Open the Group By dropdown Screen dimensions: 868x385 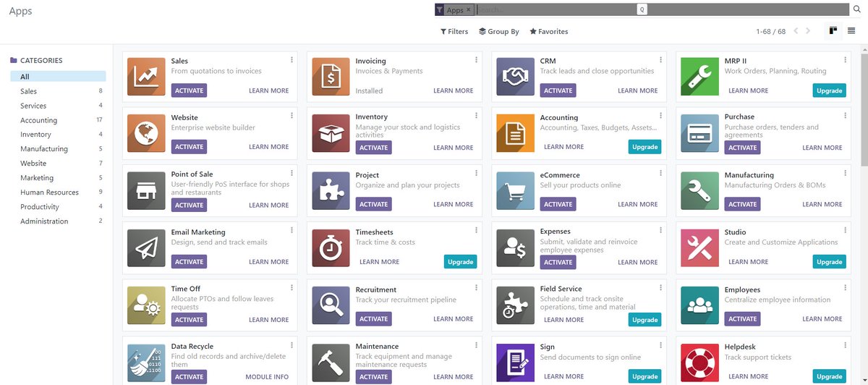[499, 31]
